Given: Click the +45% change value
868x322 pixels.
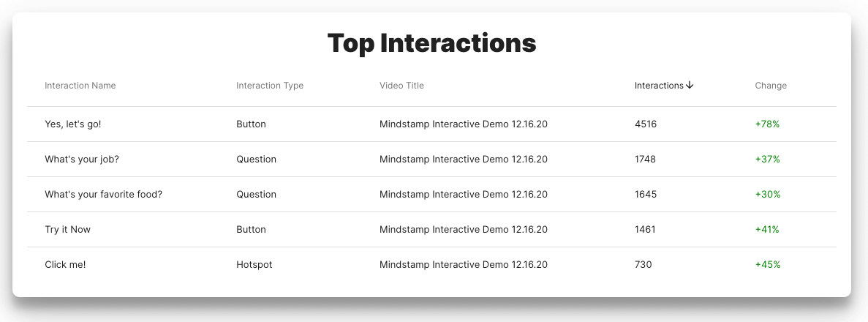Looking at the screenshot, I should click(767, 265).
